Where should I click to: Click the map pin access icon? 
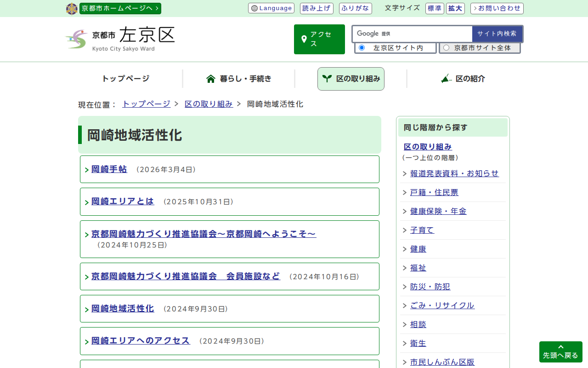coord(304,39)
